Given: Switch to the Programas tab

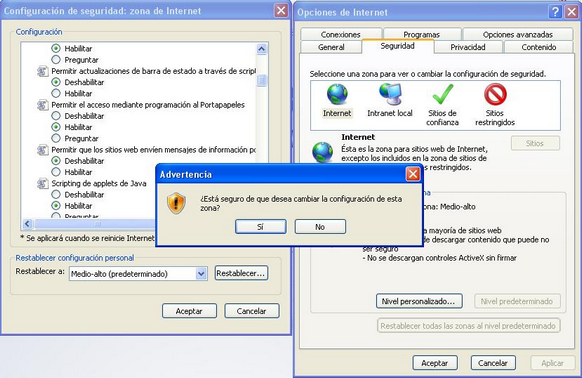Looking at the screenshot, I should click(422, 34).
